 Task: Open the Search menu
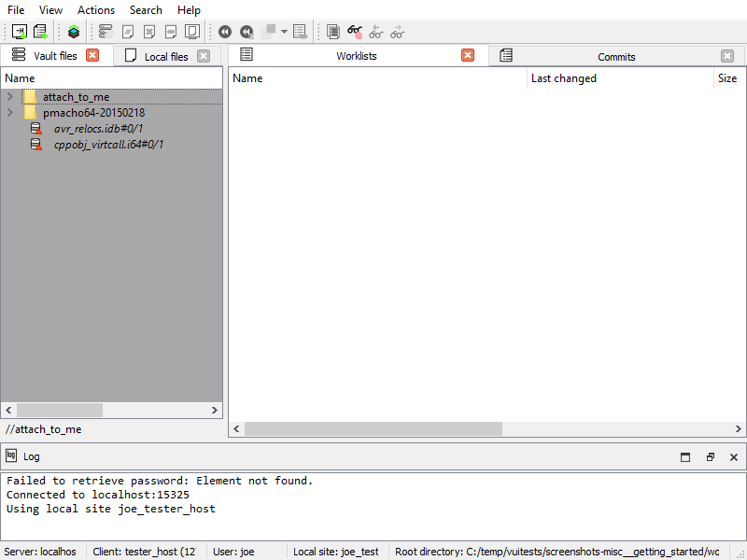click(146, 10)
